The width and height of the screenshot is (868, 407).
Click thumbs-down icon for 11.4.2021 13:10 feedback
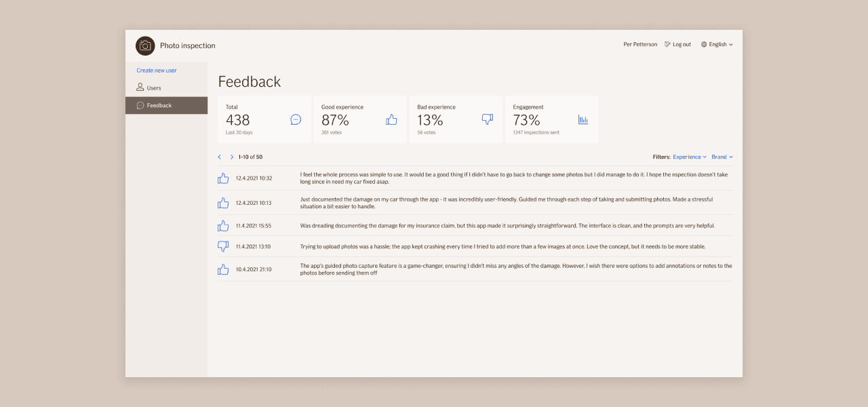click(x=223, y=246)
